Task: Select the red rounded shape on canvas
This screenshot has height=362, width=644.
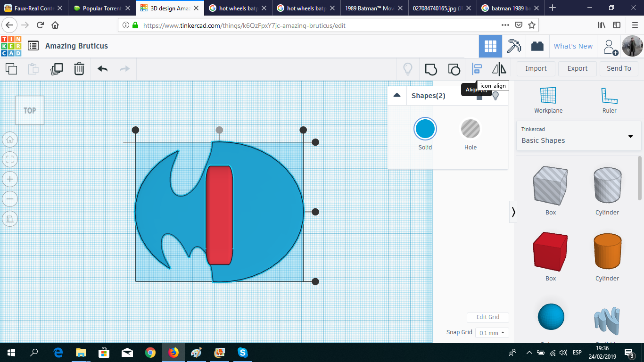Action: [219, 215]
